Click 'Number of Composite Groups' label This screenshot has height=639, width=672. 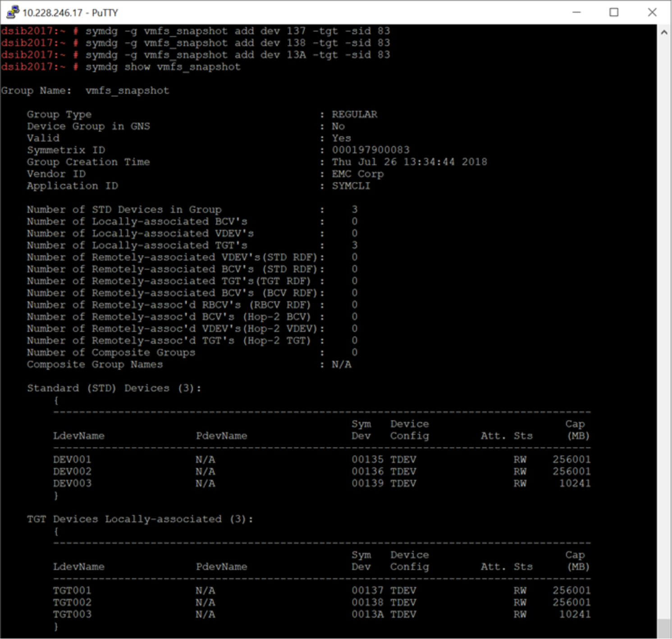[111, 353]
